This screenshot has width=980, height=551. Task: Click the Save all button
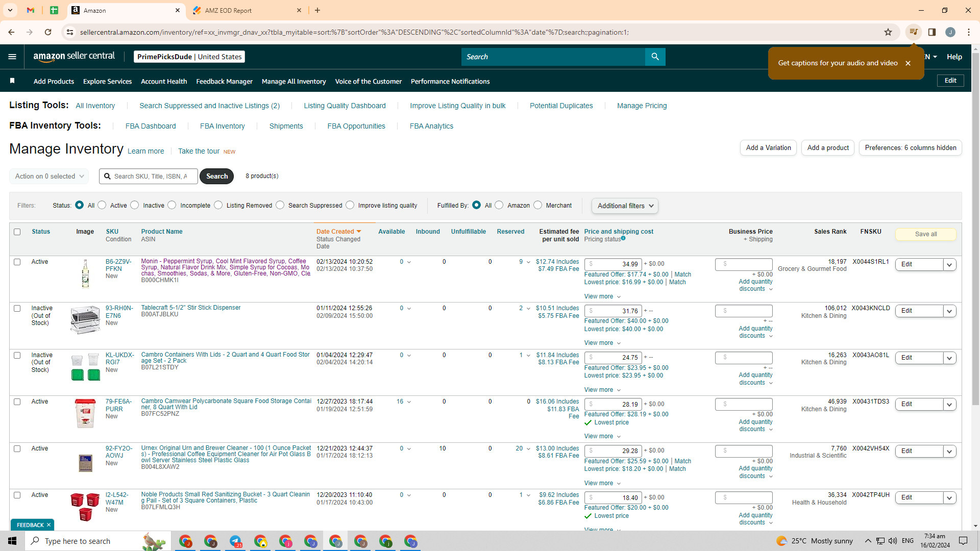click(x=926, y=234)
